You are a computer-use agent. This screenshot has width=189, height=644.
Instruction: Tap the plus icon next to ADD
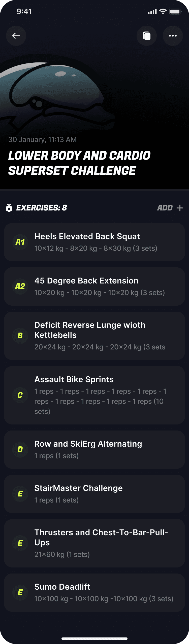point(180,208)
